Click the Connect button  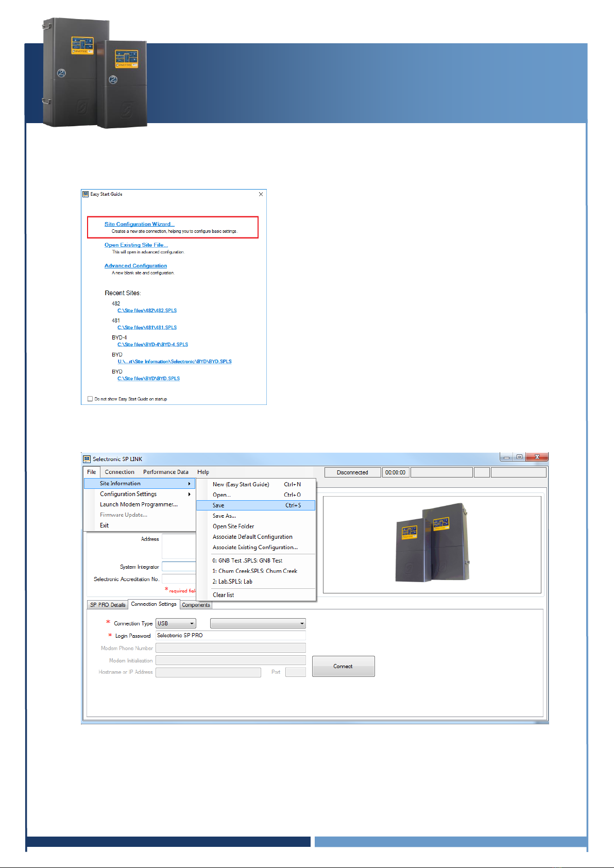tap(343, 667)
